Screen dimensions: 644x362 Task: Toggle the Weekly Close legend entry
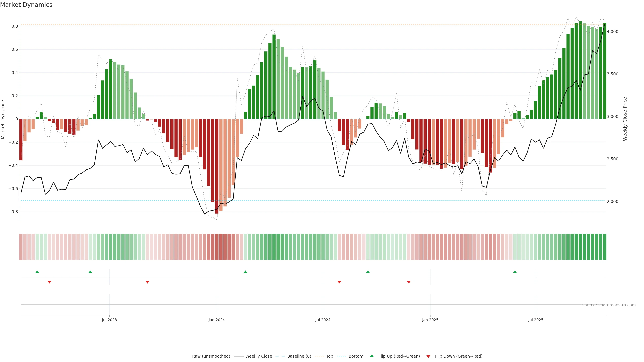coord(258,356)
